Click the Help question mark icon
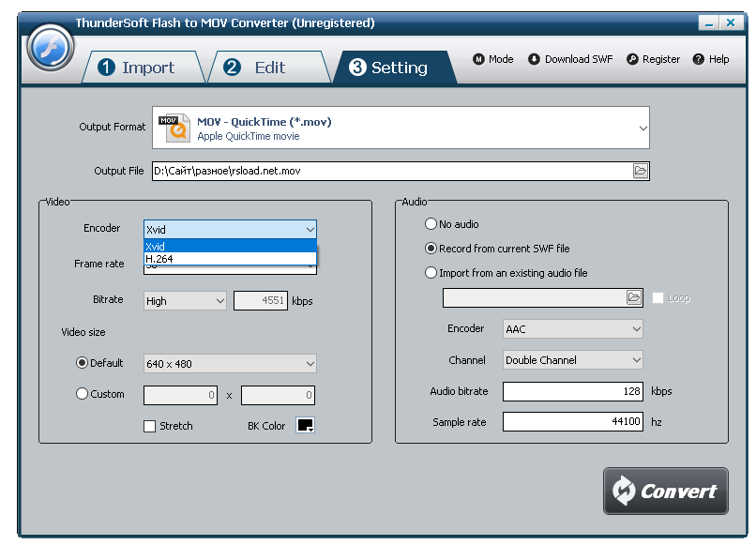756x545 pixels. click(x=698, y=59)
